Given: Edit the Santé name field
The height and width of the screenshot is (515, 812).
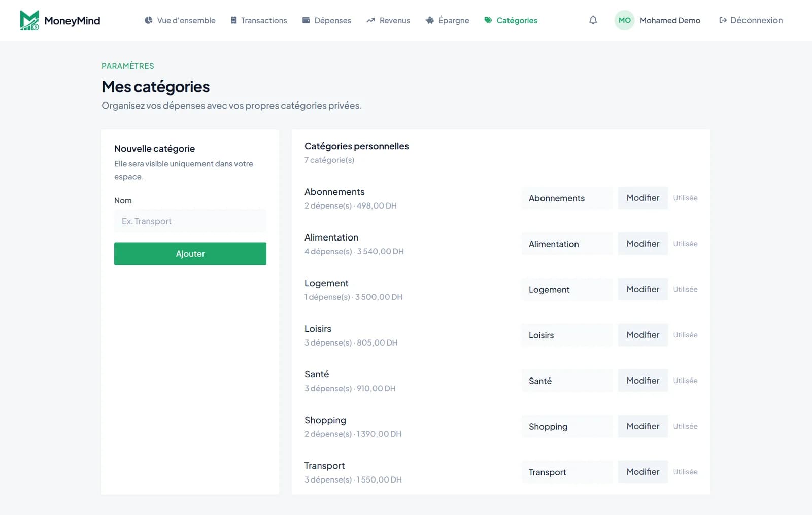Looking at the screenshot, I should [567, 381].
